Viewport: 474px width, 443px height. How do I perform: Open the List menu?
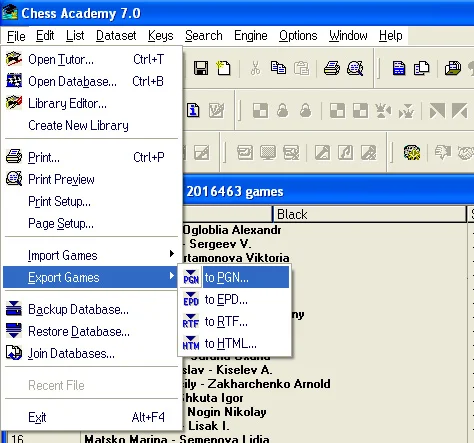click(75, 36)
